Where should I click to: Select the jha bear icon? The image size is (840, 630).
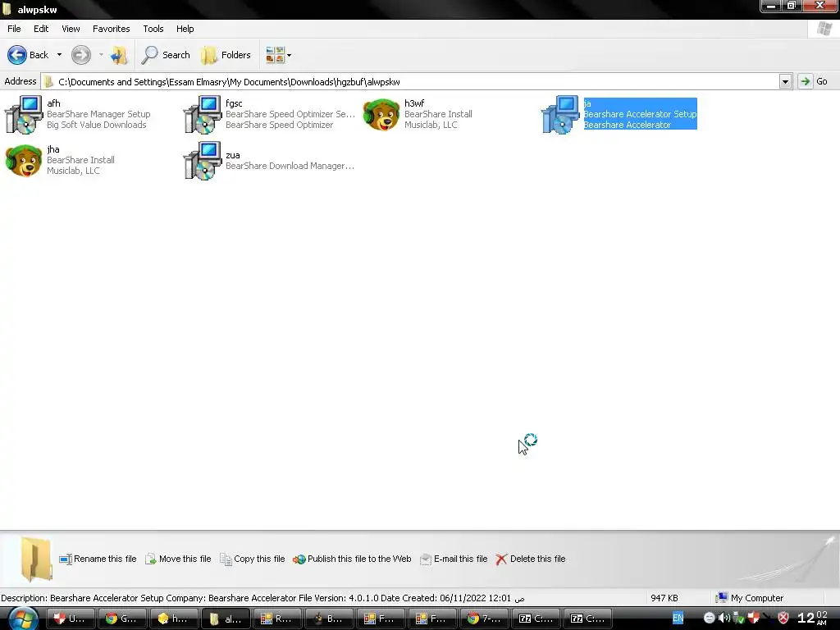(24, 160)
